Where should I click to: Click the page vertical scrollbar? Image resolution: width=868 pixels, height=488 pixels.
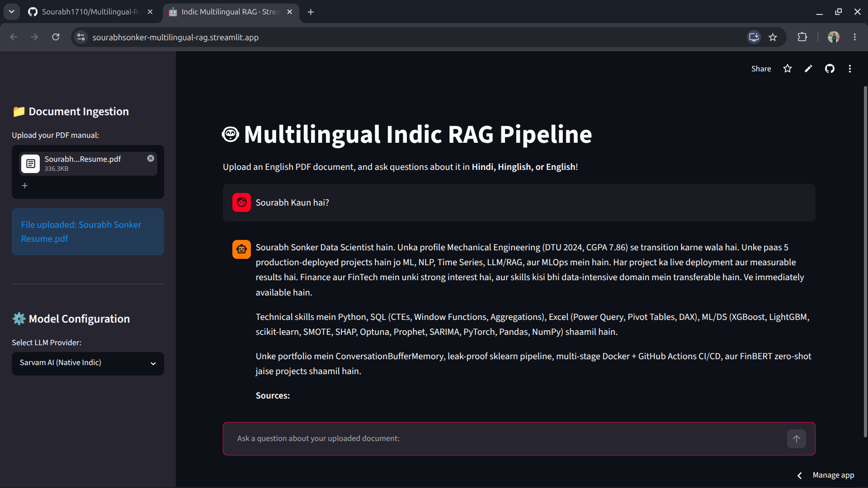point(865,262)
